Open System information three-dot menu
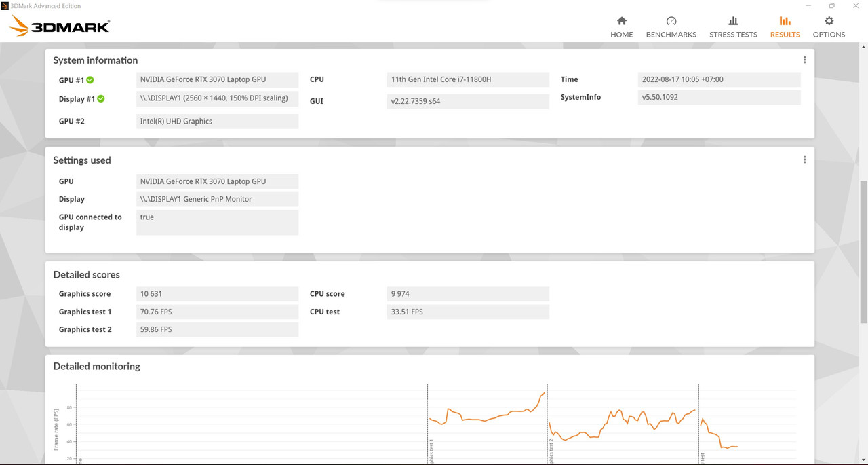Screen dimensions: 868x465 [804, 60]
